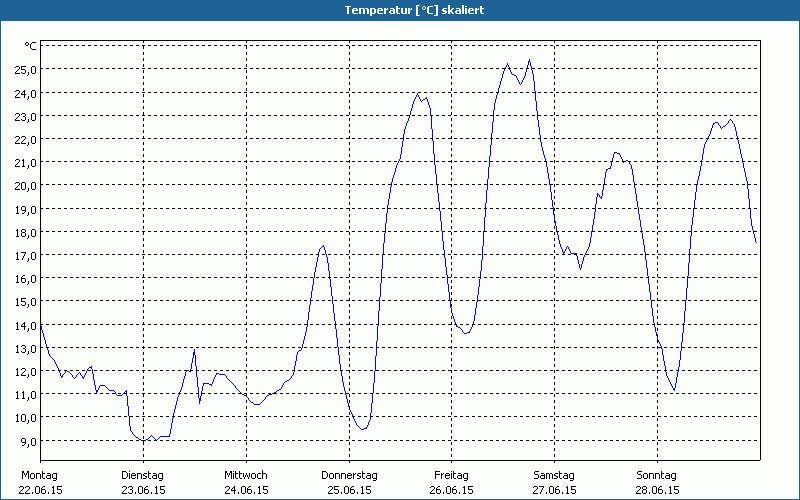Click the 17,0 y-axis value

(26, 256)
